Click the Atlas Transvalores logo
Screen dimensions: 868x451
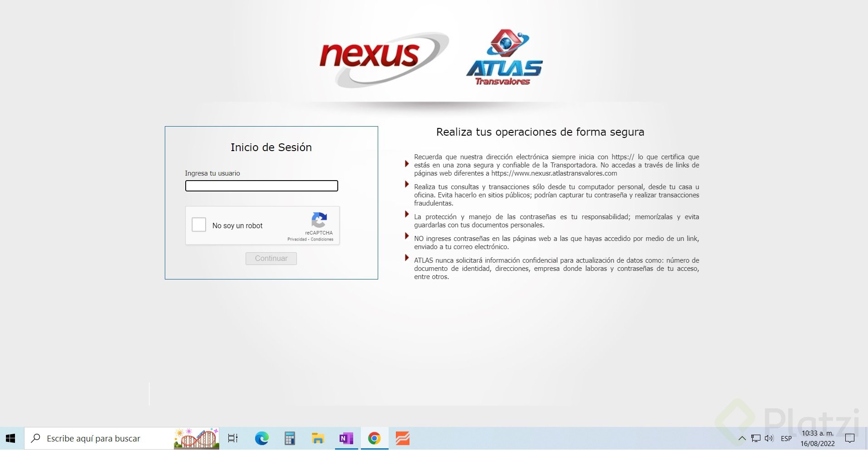click(x=504, y=58)
